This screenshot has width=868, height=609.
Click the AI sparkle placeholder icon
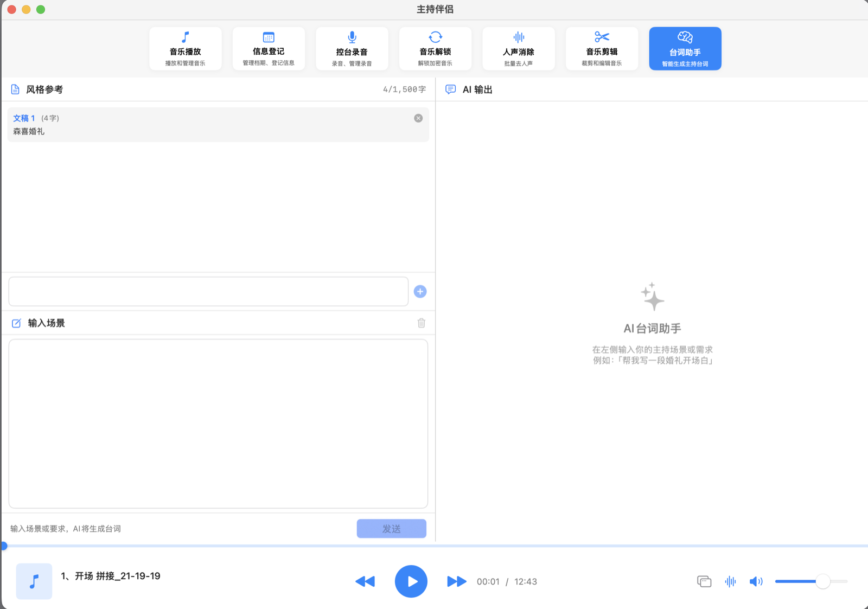click(652, 297)
